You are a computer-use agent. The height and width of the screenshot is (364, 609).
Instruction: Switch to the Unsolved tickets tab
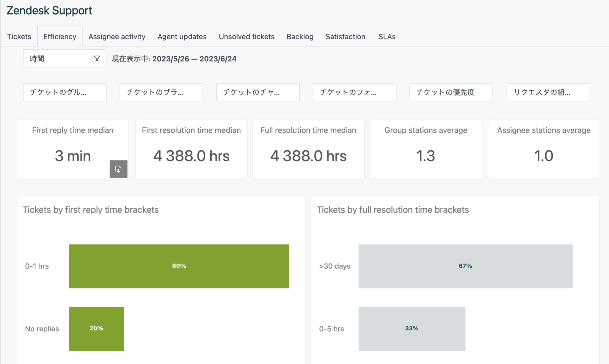pyautogui.click(x=246, y=36)
